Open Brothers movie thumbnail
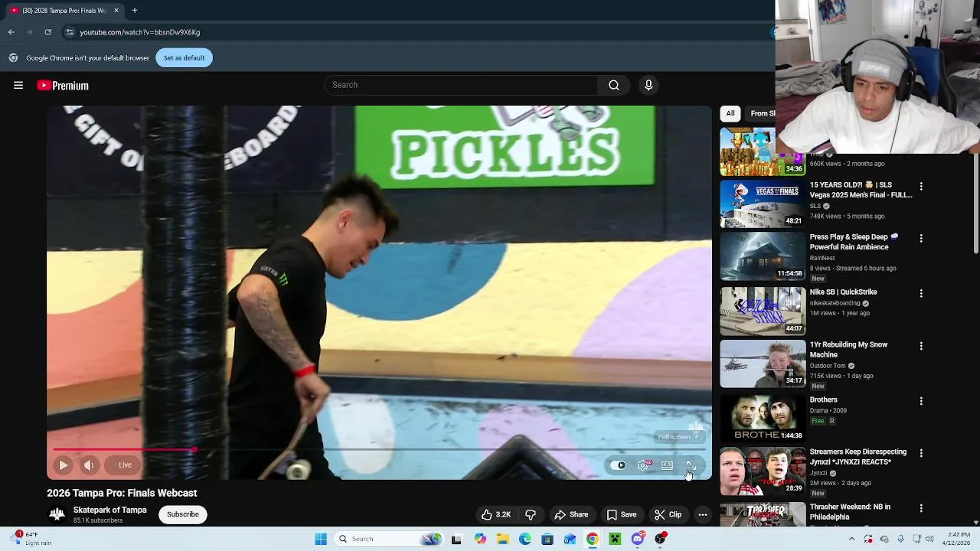 coord(763,418)
